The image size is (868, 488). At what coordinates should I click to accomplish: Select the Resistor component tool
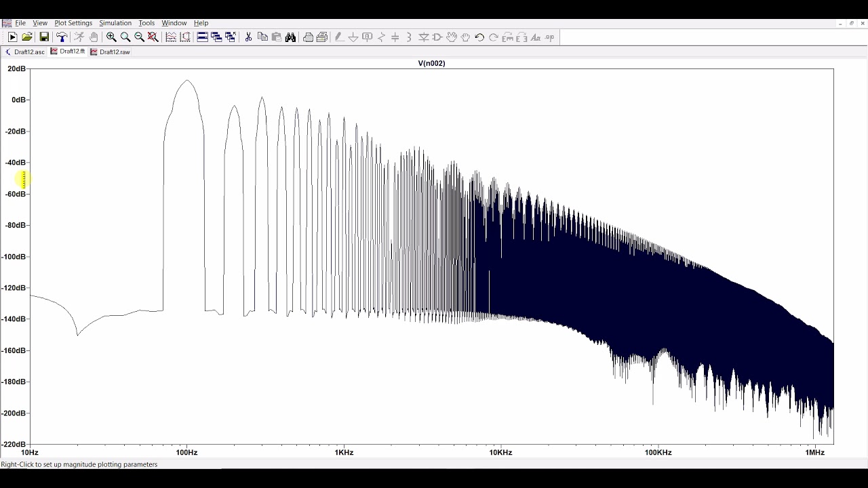tap(381, 37)
